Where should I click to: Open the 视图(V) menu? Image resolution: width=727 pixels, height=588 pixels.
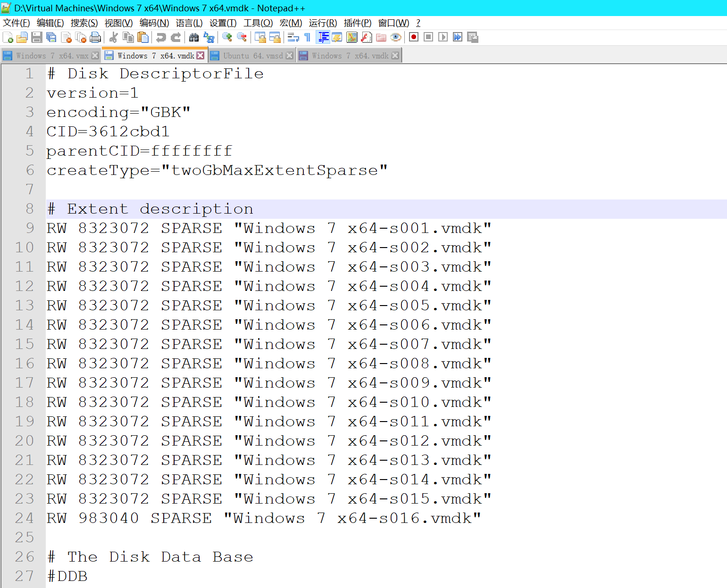[118, 23]
